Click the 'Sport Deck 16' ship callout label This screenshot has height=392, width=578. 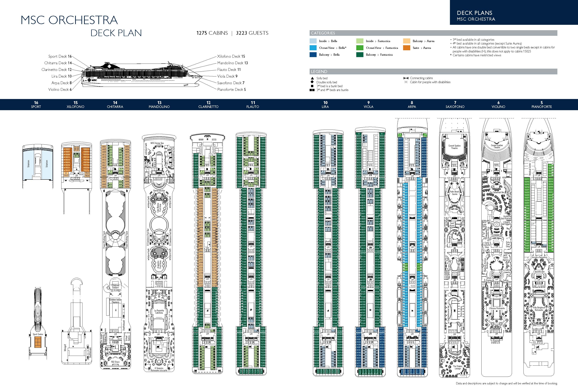point(60,56)
